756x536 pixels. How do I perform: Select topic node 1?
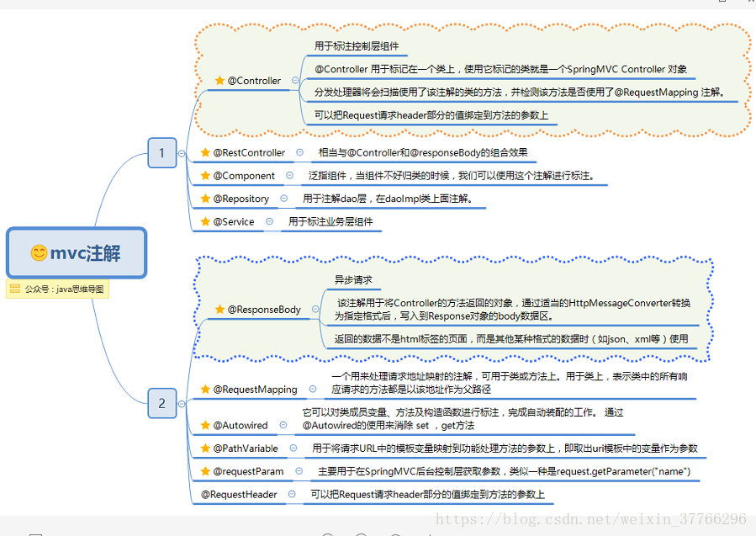(x=162, y=153)
